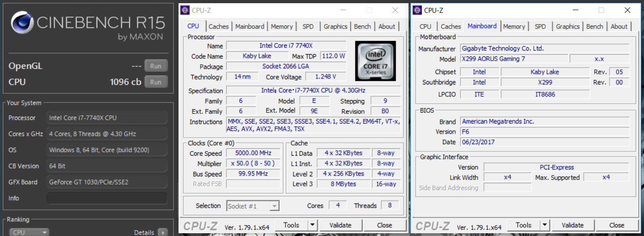Screen dimensions: 644x236
Task: Switch to CPU tab in right CPU-Z window
Action: coord(426,27)
